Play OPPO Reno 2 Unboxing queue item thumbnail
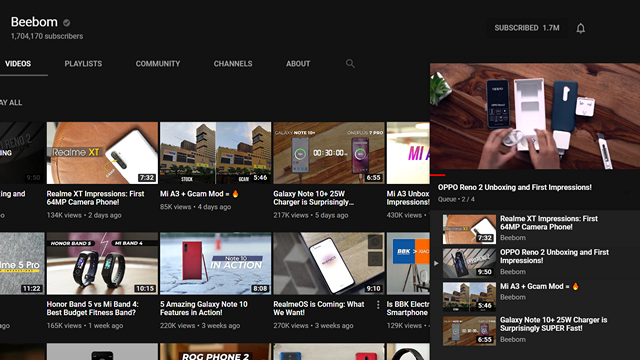 (469, 263)
